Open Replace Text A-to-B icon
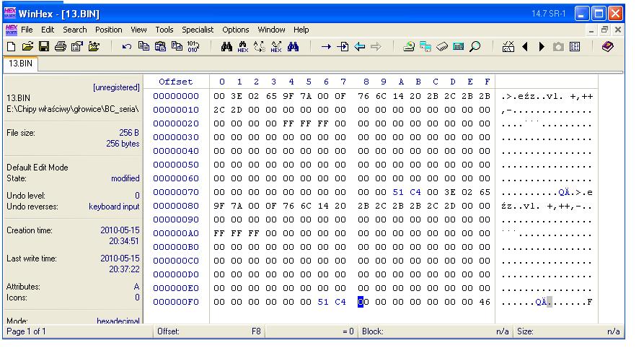 (259, 46)
